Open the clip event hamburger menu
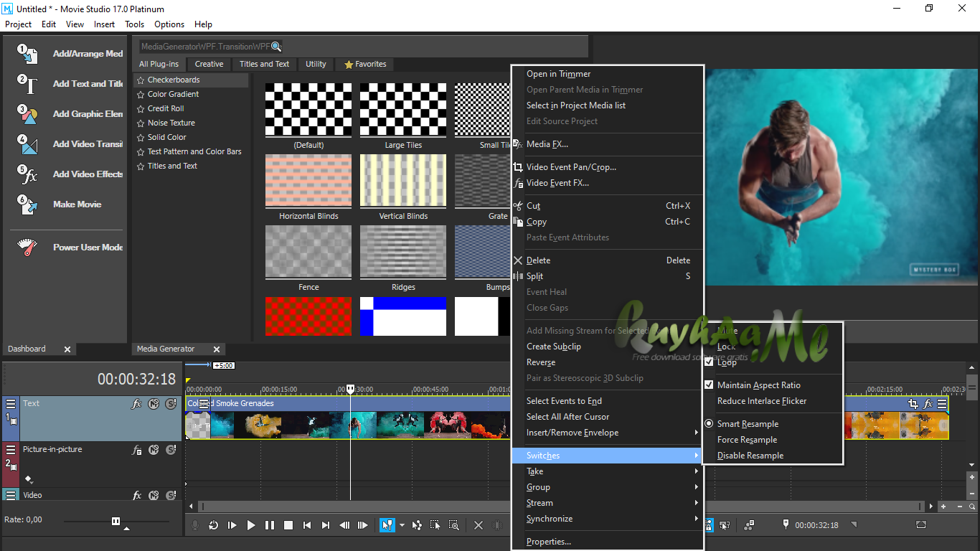 942,404
